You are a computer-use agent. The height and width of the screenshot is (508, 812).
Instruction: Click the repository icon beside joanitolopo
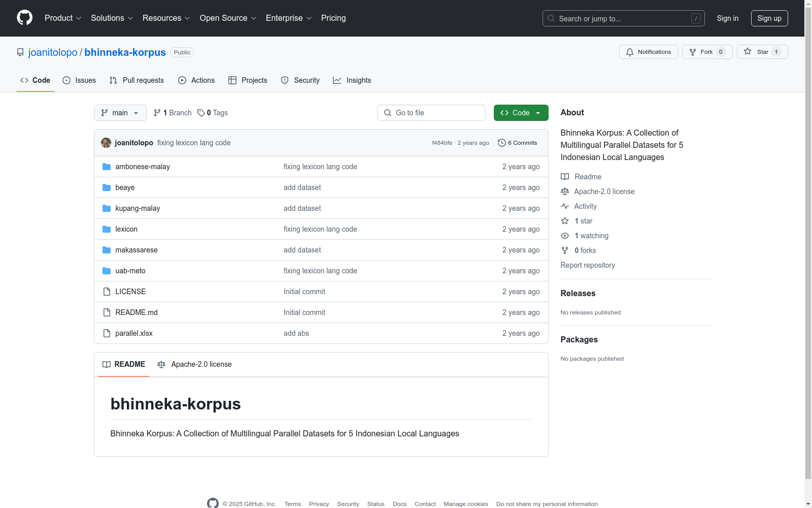(x=20, y=52)
